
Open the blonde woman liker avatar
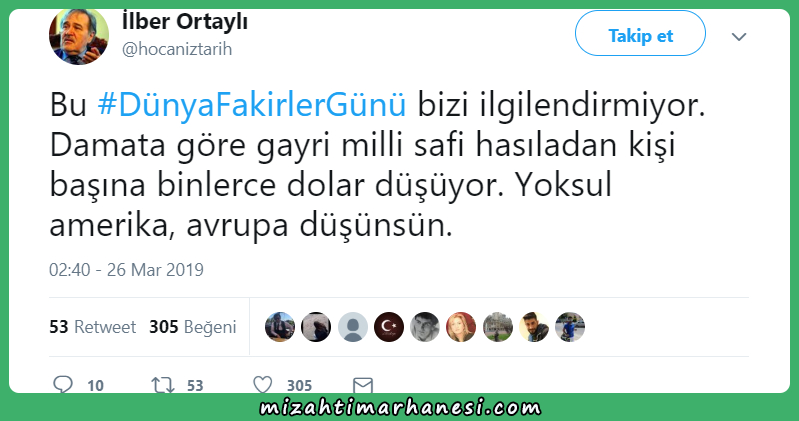tap(461, 327)
